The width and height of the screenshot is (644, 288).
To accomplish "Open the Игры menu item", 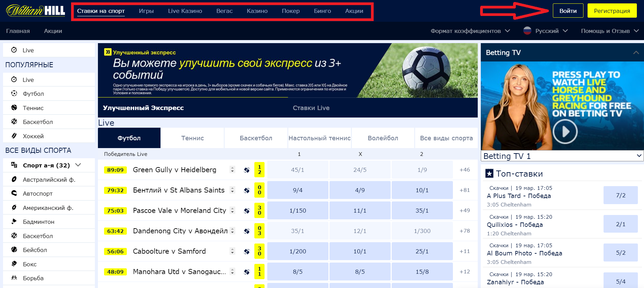I will point(146,11).
